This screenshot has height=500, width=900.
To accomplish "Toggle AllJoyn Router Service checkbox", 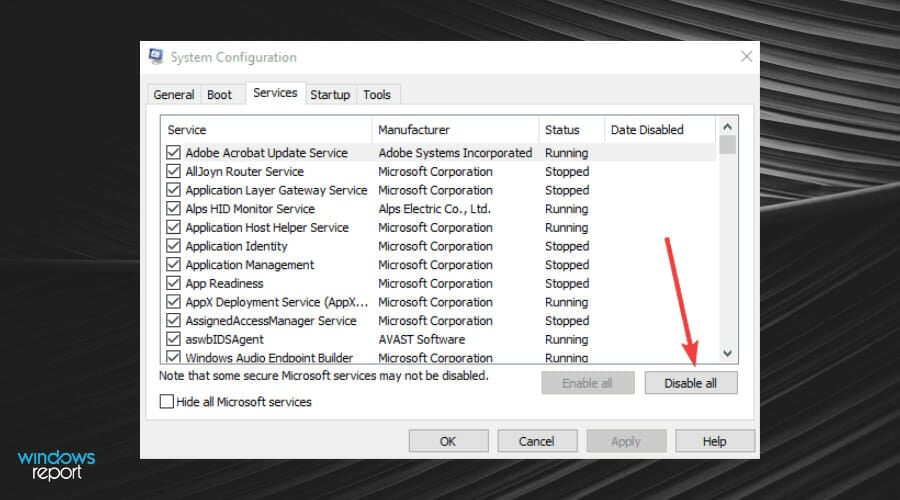I will [x=174, y=172].
